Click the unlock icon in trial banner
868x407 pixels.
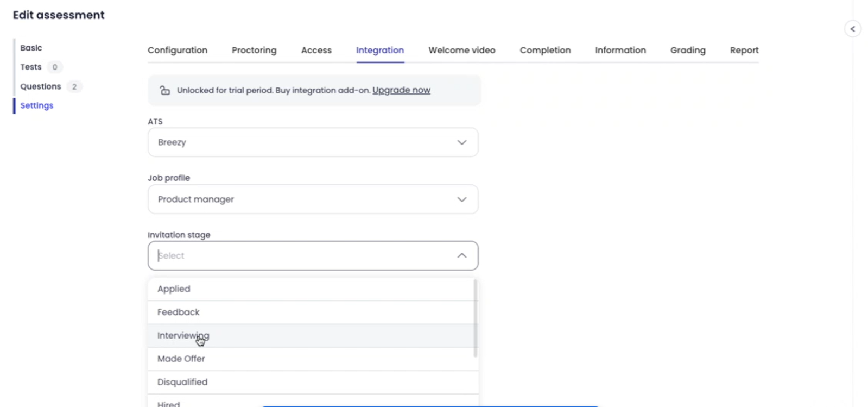(x=164, y=90)
